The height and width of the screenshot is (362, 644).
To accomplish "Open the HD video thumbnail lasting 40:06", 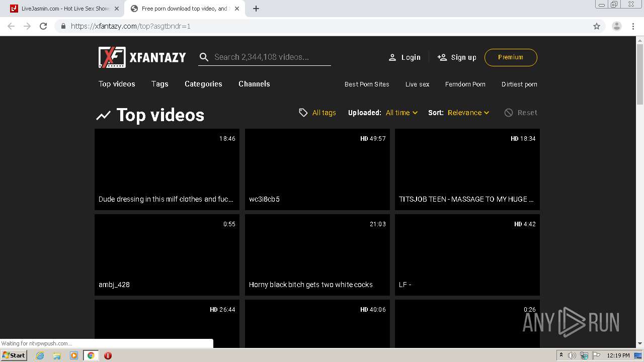I will (x=317, y=324).
